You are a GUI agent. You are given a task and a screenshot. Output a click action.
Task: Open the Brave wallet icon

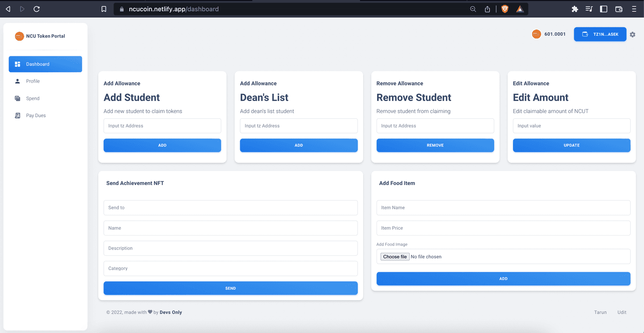tap(619, 9)
